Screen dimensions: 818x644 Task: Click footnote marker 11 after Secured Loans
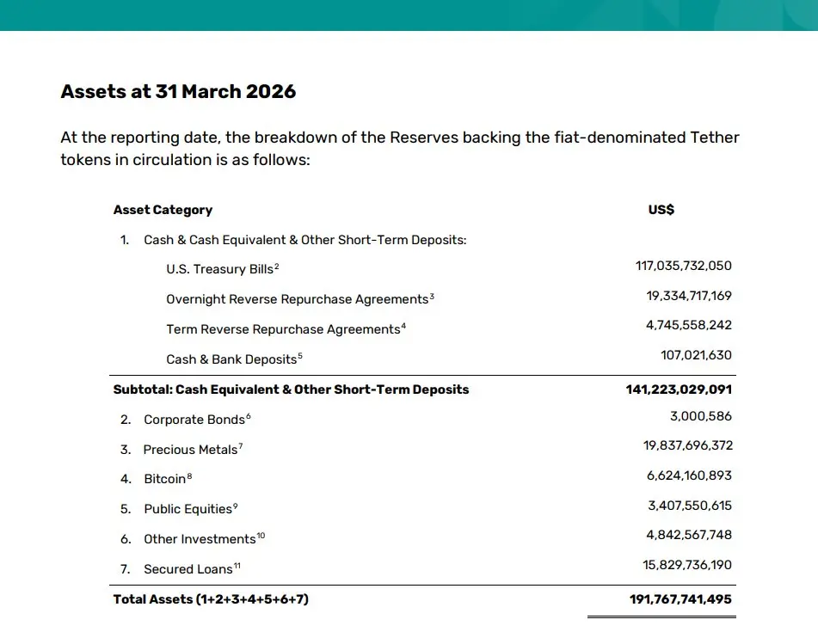[237, 566]
